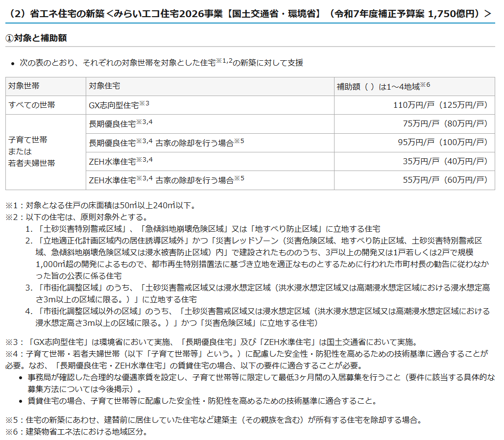Click the 110万円/戸 subsidy amount cell
This screenshot has height=440, width=504.
point(440,105)
